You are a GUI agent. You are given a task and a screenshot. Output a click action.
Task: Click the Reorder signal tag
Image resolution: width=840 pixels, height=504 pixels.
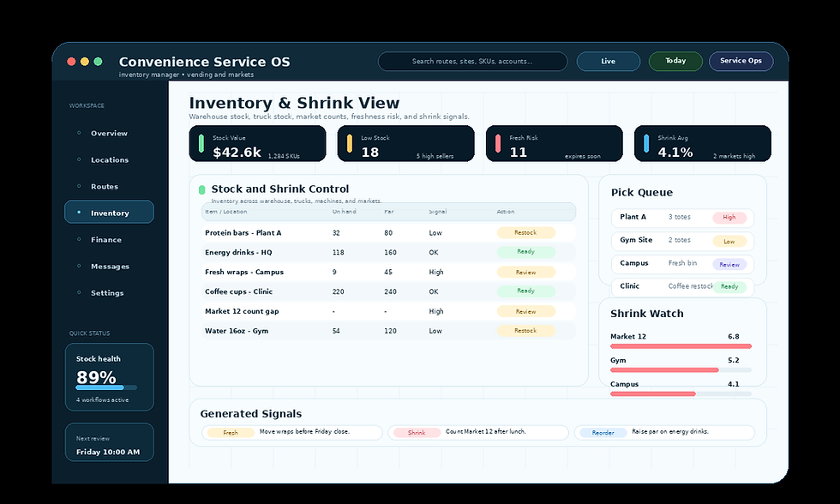click(x=603, y=433)
